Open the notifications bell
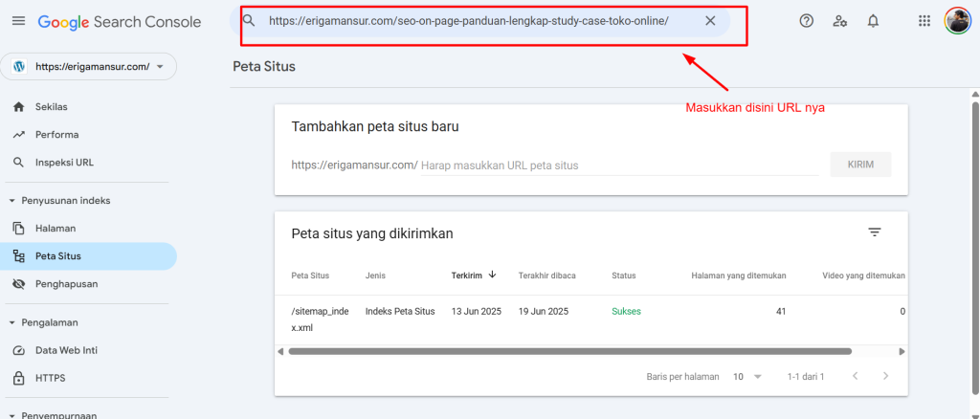 click(873, 21)
